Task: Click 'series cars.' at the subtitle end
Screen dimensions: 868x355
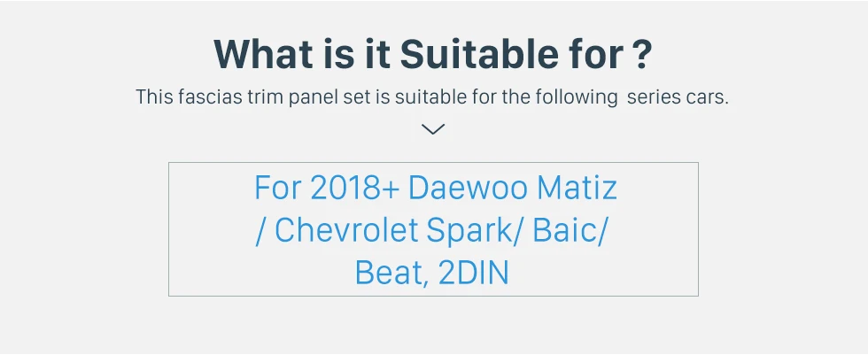Action: (678, 97)
